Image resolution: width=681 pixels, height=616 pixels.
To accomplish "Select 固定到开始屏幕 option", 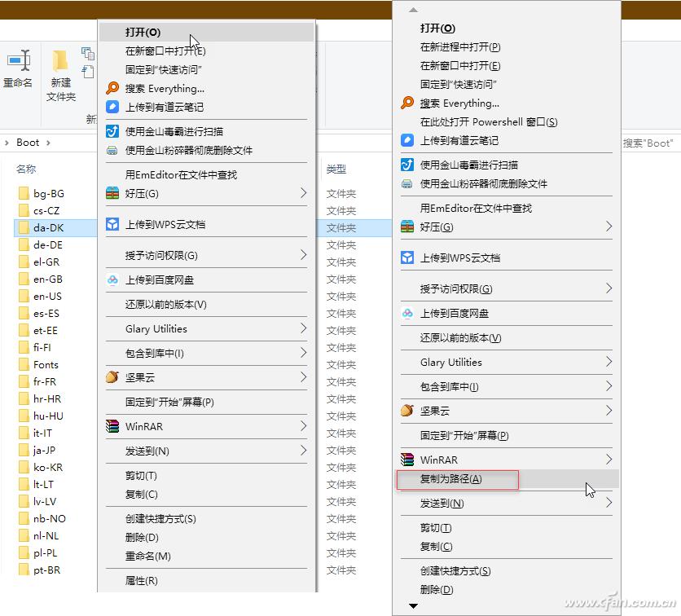I will click(x=167, y=401).
